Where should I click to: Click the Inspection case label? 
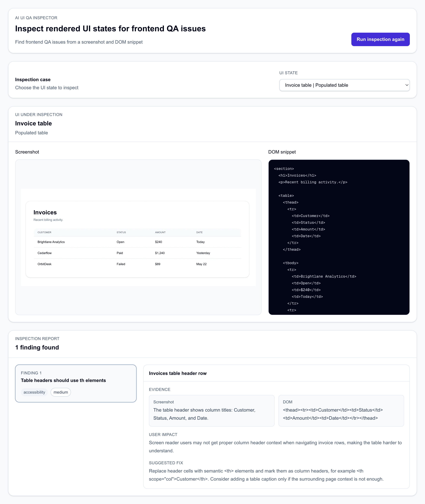pos(33,79)
